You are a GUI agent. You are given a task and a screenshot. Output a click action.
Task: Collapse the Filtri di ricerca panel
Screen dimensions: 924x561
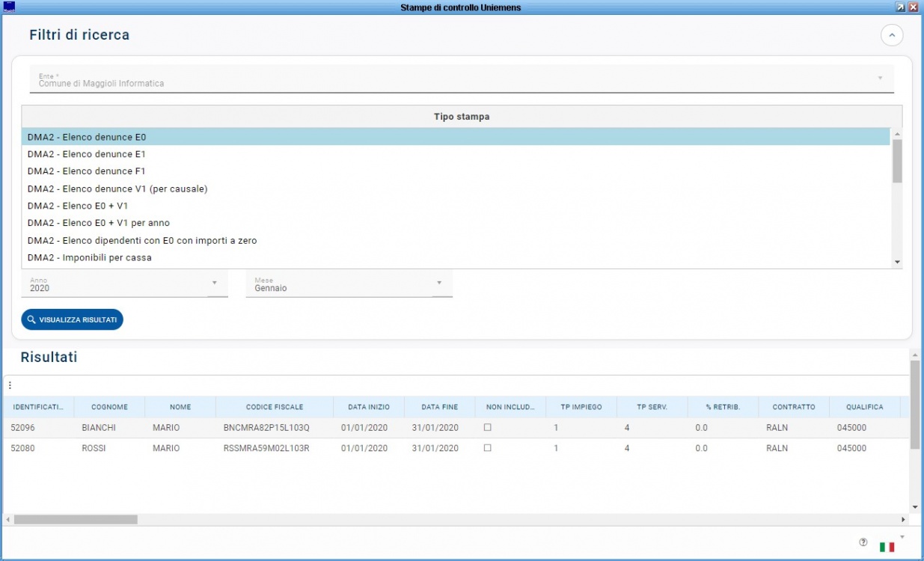(892, 35)
